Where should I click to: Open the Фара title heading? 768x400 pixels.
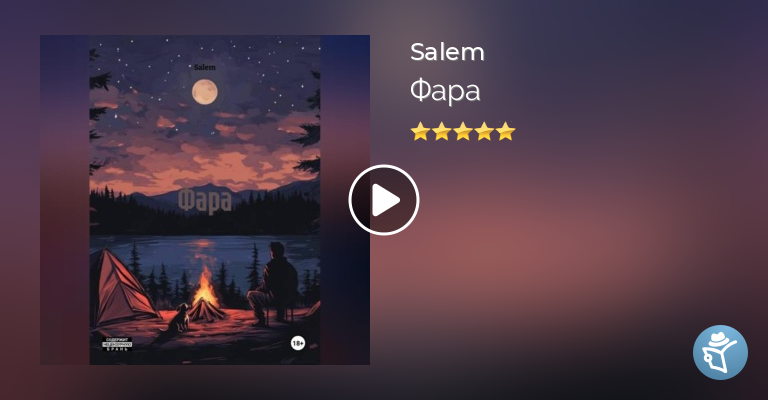coord(445,91)
